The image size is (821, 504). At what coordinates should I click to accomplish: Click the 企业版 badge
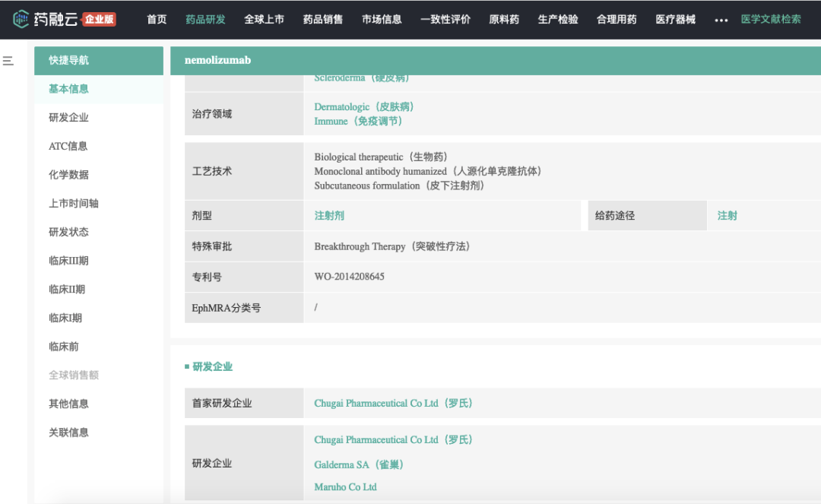click(x=100, y=19)
